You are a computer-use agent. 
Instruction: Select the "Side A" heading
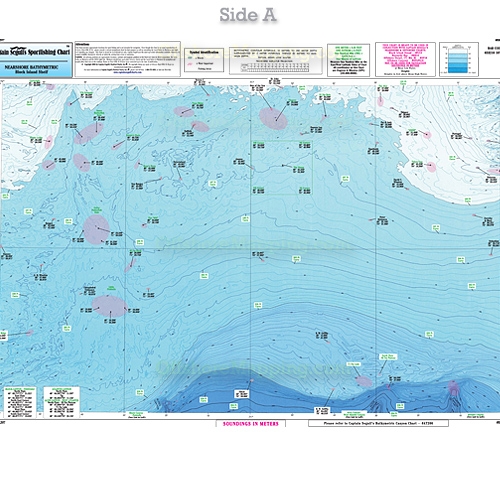(248, 15)
